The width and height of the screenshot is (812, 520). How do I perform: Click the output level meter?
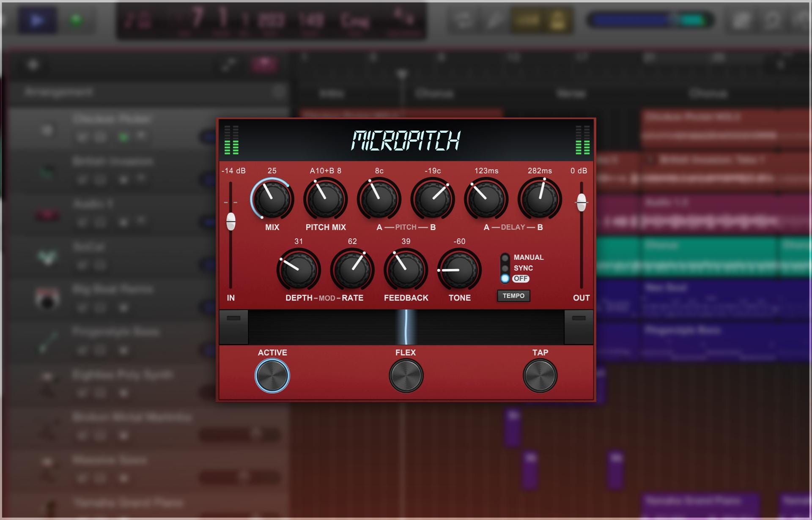coord(582,140)
